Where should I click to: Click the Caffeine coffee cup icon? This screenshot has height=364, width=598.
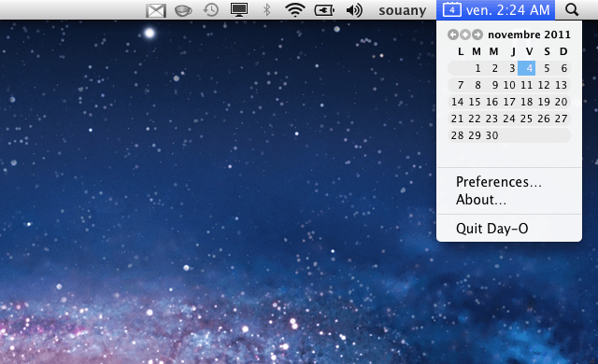tap(183, 10)
